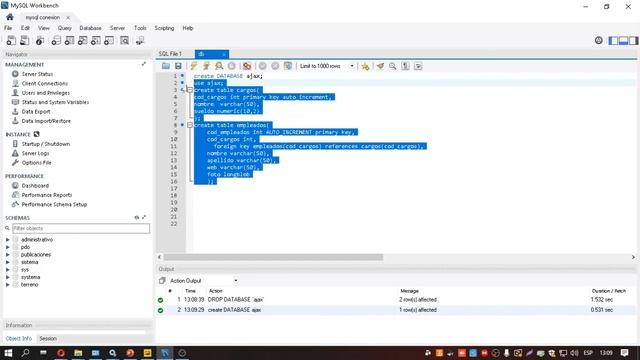The height and width of the screenshot is (360, 640).
Task: Switch to the Session tab
Action: 48,338
